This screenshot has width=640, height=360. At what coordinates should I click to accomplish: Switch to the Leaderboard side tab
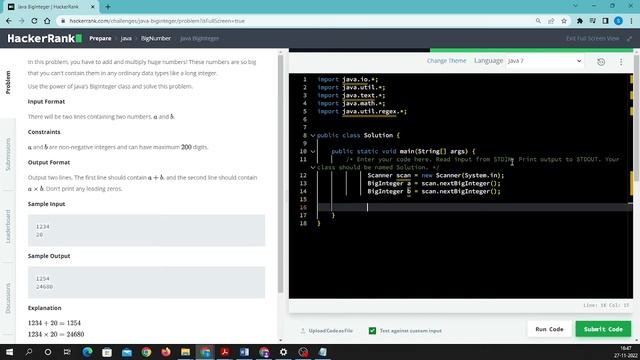tap(8, 227)
